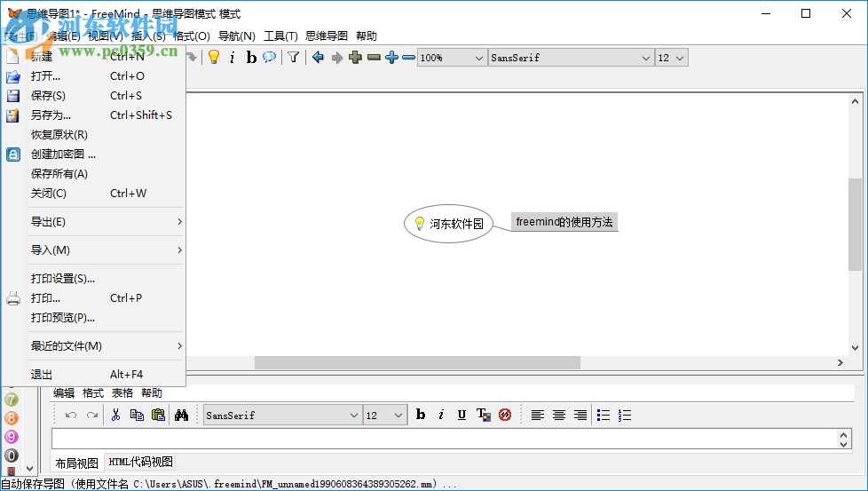Expand the 最近的文件(M) submenu
The image size is (868, 491).
(x=106, y=346)
